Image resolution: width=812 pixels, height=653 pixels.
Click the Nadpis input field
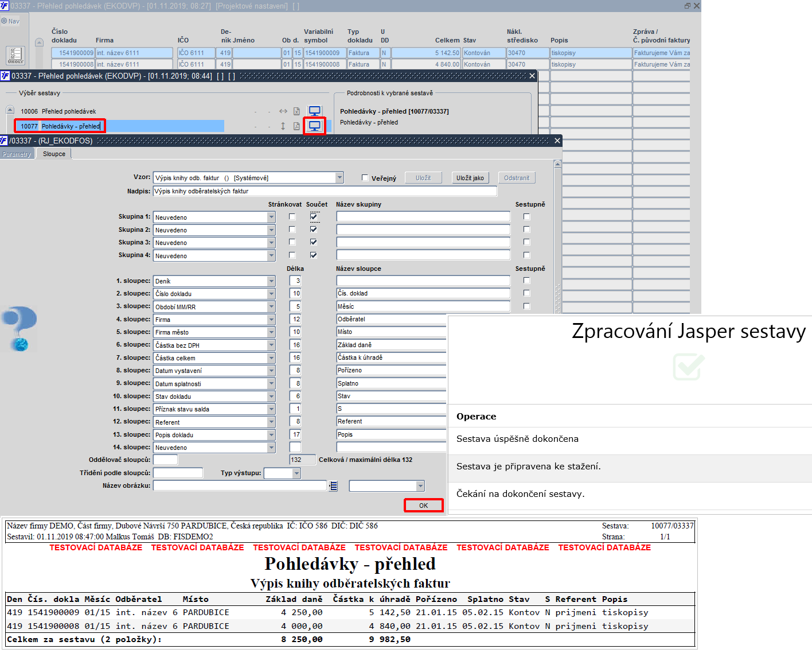coord(325,191)
